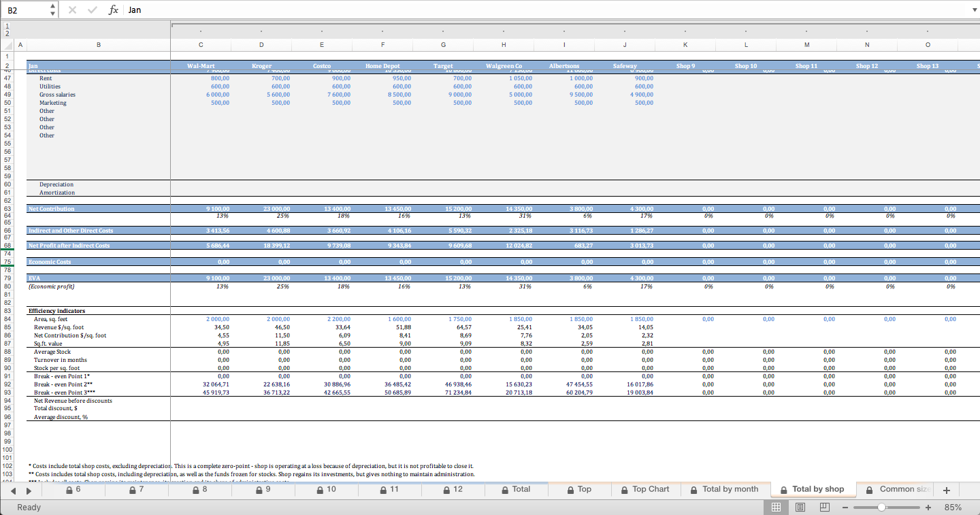Navigate to next sheet tab arrow
Image resolution: width=980 pixels, height=515 pixels.
[29, 490]
